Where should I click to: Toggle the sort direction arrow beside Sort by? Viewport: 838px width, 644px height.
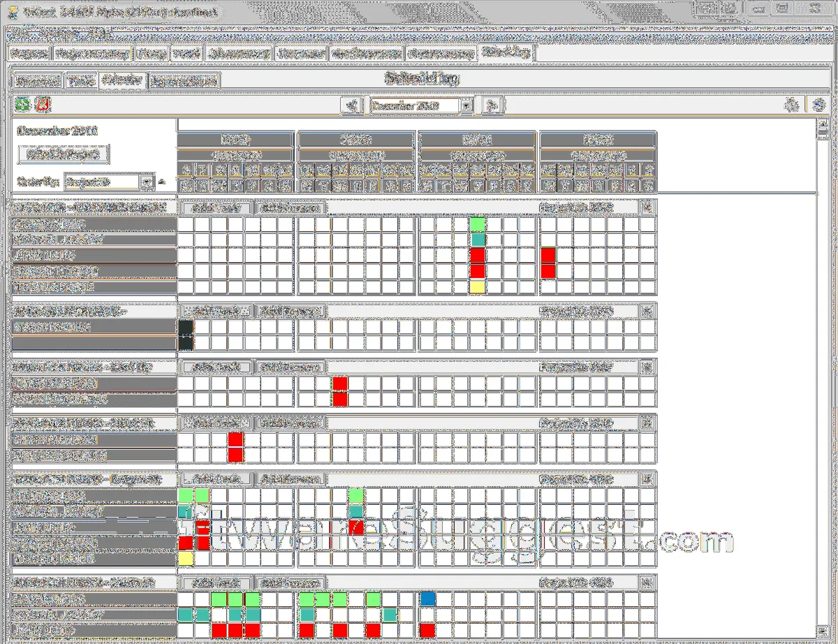click(x=162, y=182)
